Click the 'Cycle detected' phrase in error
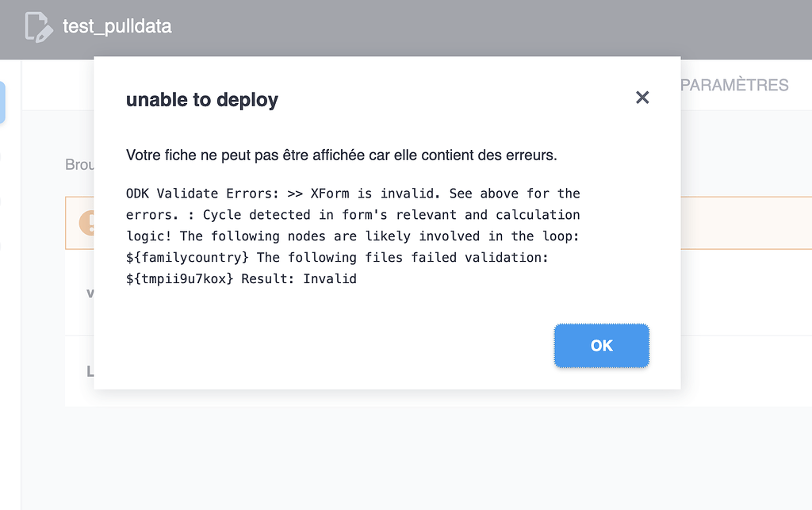Viewport: 812px width, 510px height. [256, 215]
